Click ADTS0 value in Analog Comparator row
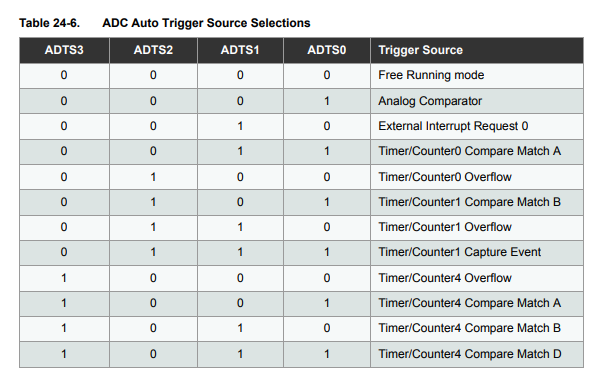 pyautogui.click(x=327, y=101)
